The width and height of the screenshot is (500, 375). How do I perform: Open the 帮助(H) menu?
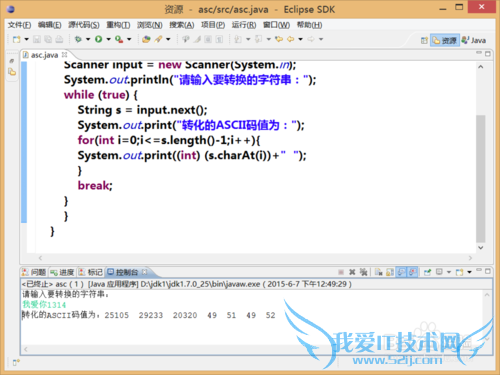(x=309, y=25)
